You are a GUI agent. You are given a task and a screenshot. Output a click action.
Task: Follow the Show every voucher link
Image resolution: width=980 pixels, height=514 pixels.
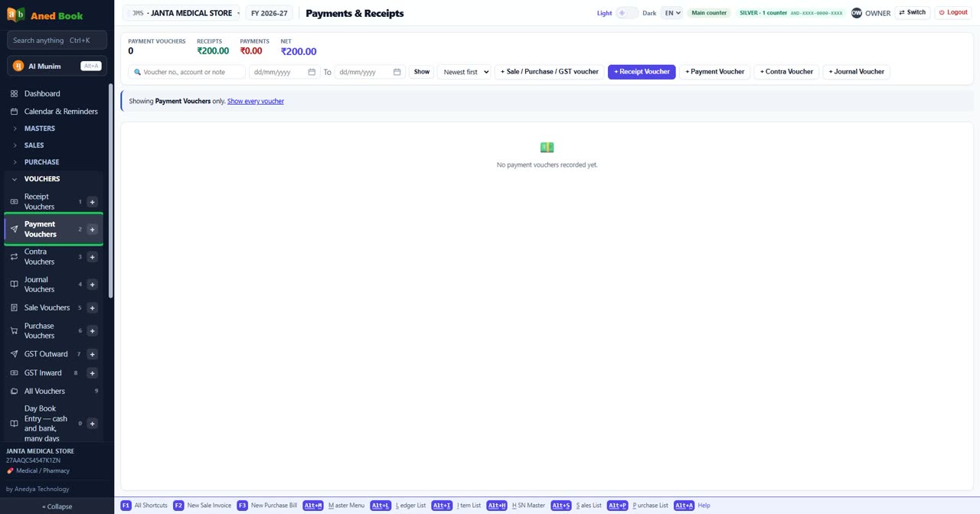[256, 101]
